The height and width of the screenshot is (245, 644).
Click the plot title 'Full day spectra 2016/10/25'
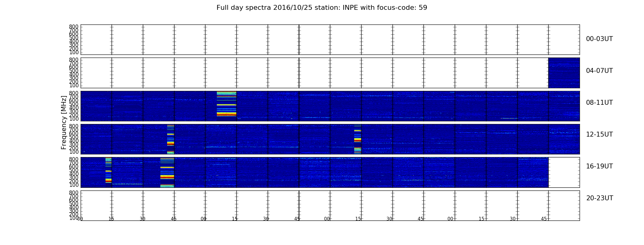pos(322,8)
